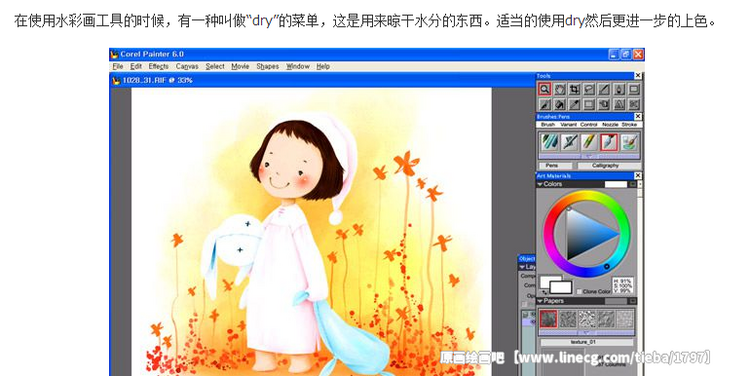The width and height of the screenshot is (750, 376).
Task: Open the Canvas menu
Action: (187, 66)
